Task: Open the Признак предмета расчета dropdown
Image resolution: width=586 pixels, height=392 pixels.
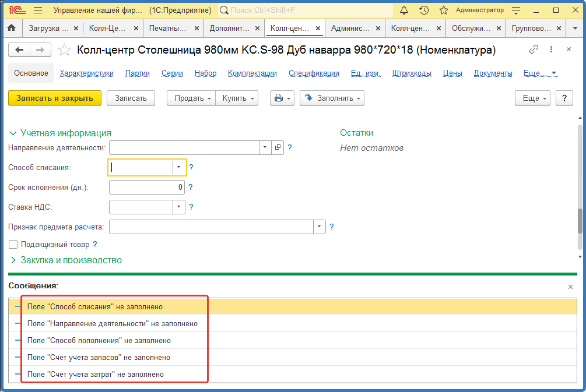Action: pos(319,227)
